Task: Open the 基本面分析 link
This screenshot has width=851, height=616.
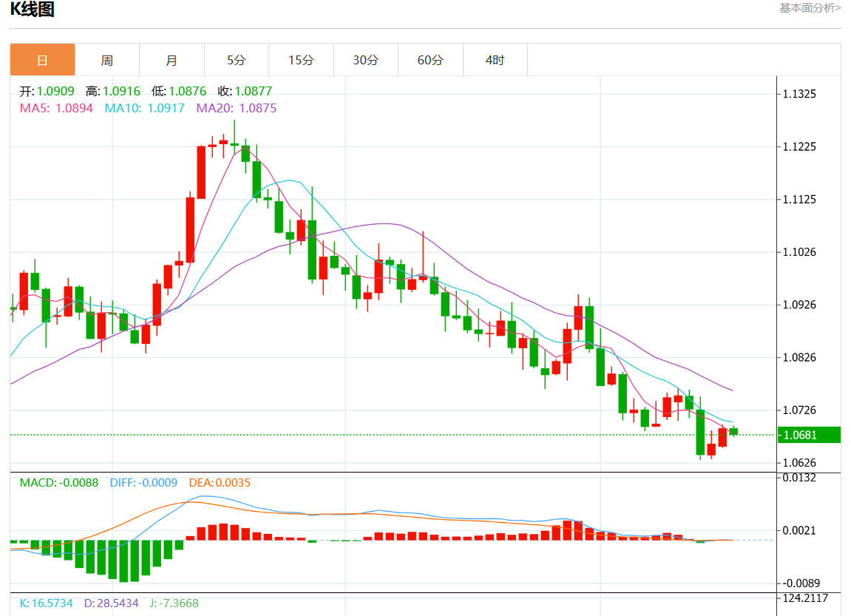Action: (810, 8)
